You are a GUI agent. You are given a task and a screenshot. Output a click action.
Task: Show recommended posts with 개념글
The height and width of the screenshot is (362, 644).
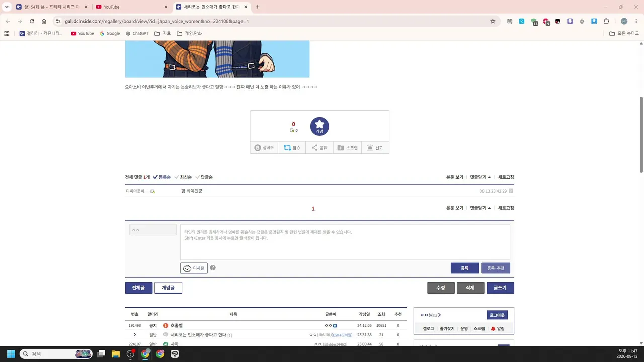pos(168,288)
